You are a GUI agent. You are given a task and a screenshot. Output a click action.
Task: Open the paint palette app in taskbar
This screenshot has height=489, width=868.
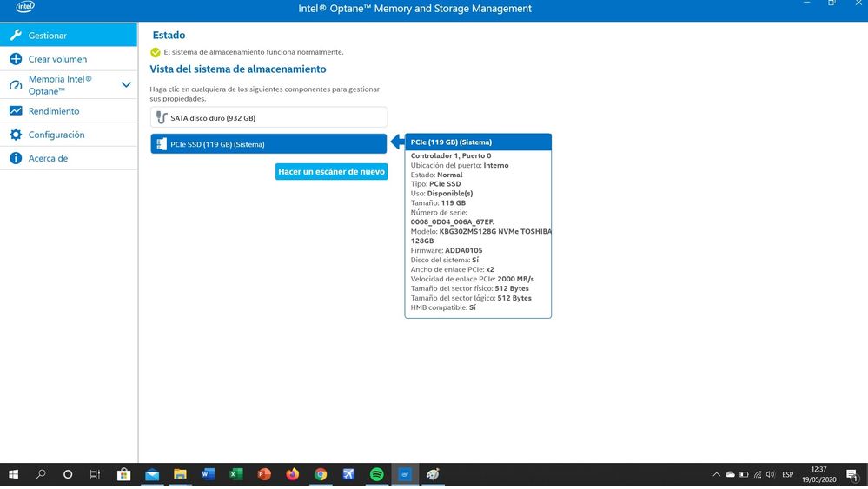click(433, 474)
